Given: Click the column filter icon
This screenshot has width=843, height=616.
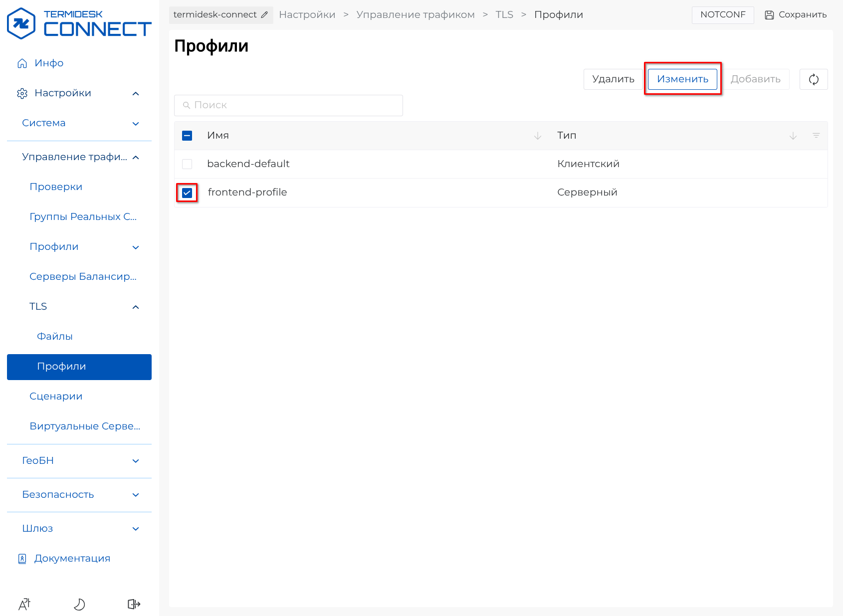Looking at the screenshot, I should [816, 136].
